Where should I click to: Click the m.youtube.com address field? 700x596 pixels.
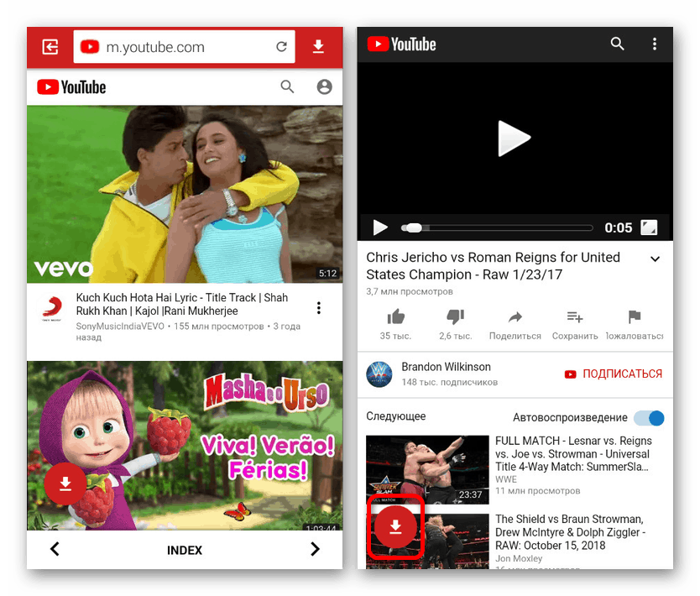click(184, 47)
